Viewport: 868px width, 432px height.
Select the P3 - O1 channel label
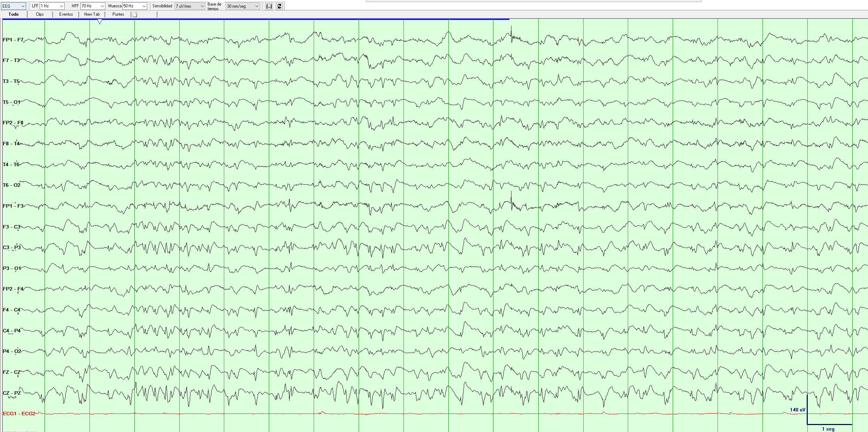point(12,268)
